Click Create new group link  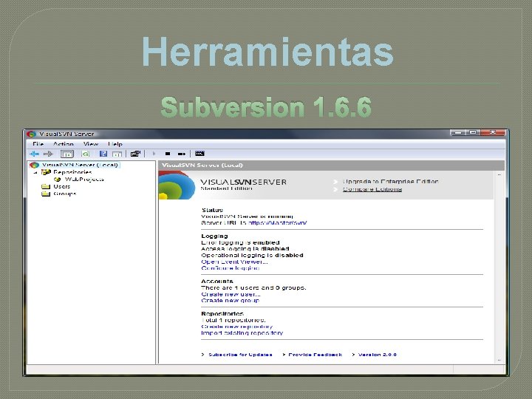pyautogui.click(x=231, y=300)
